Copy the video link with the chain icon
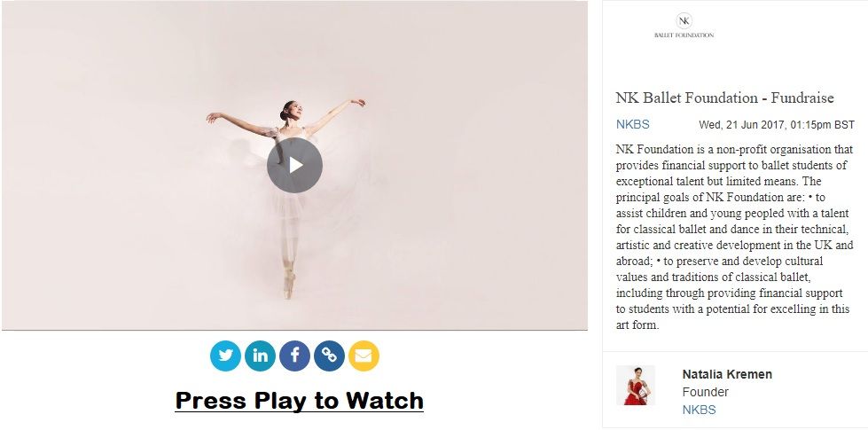Screen dimensions: 868x430 (329, 356)
